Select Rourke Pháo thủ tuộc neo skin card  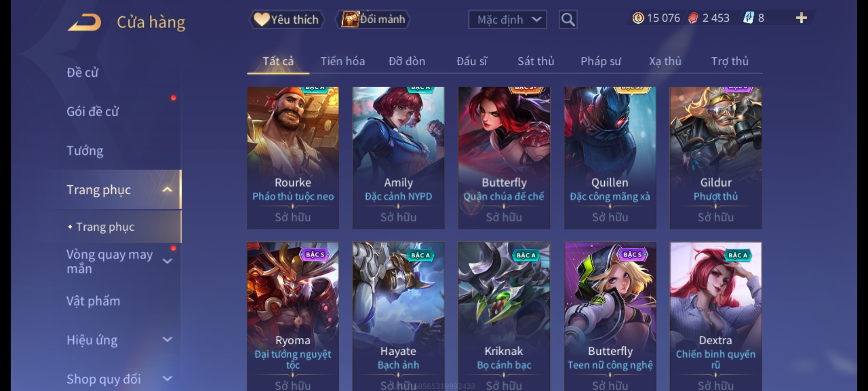[x=293, y=157]
